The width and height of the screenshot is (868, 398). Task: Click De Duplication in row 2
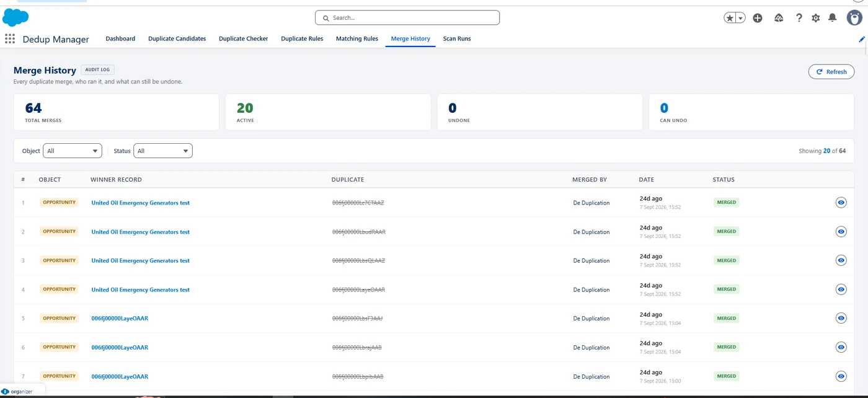click(591, 232)
